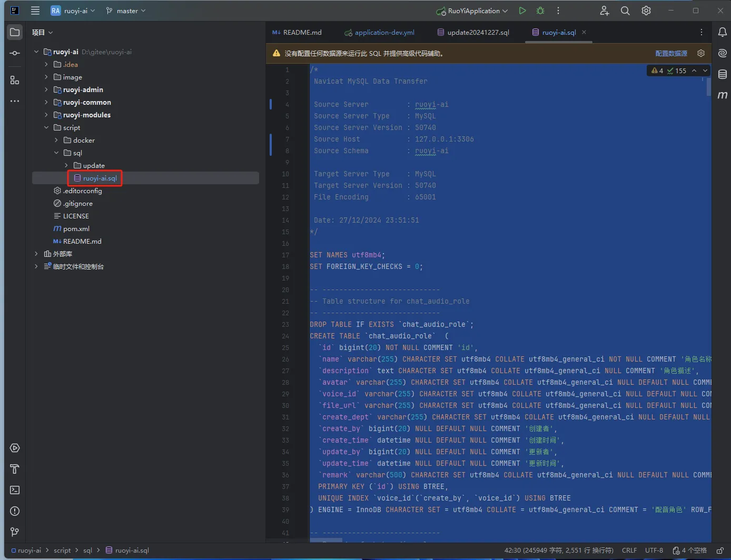The width and height of the screenshot is (731, 560).
Task: Open the Maven tool window
Action: coord(723,95)
